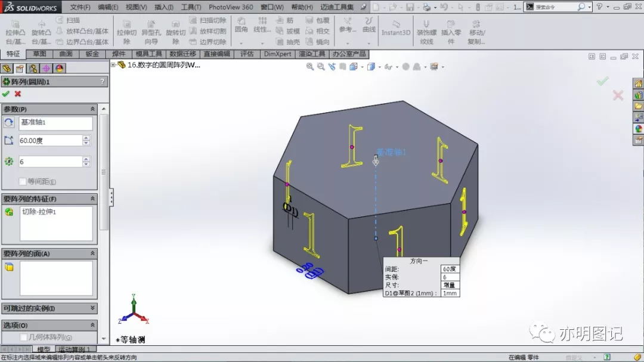
Task: Select the 旋转切除 revolved cut tool
Action: coord(176,32)
